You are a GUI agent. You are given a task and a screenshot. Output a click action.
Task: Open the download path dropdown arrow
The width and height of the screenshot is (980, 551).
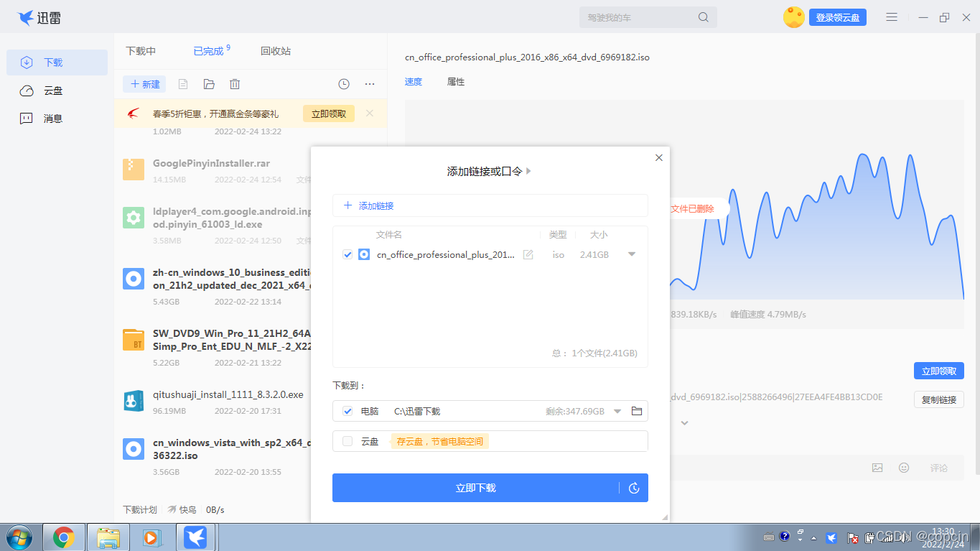[617, 412]
